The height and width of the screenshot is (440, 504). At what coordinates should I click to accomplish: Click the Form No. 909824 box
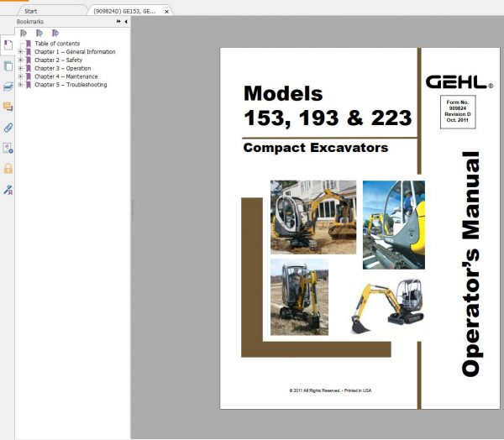(458, 112)
